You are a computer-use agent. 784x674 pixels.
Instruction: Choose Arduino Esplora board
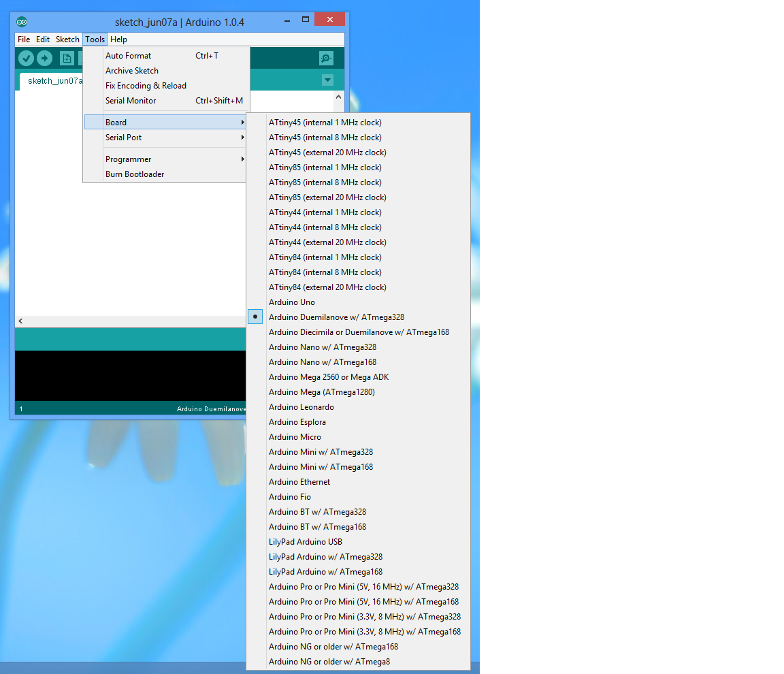358,422
